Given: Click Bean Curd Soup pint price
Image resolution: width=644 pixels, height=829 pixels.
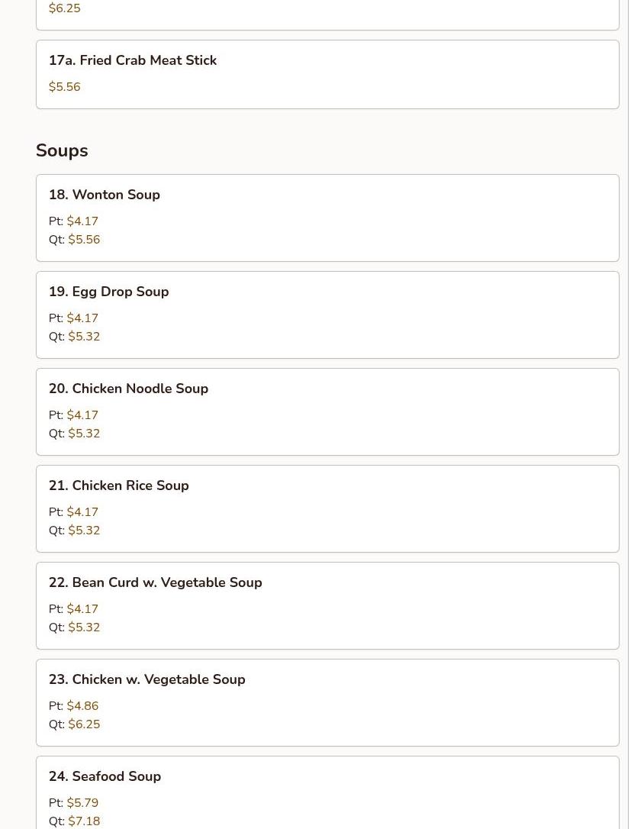Looking at the screenshot, I should pyautogui.click(x=82, y=609).
